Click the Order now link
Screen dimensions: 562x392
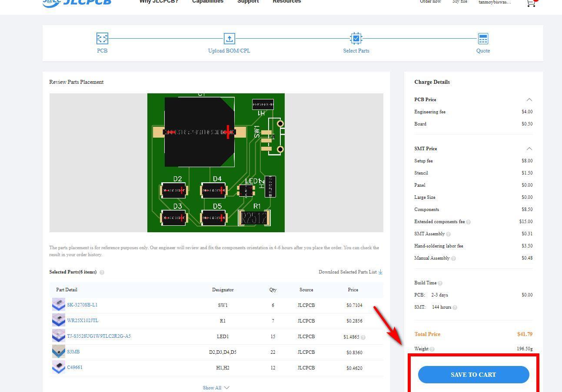coord(430,1)
